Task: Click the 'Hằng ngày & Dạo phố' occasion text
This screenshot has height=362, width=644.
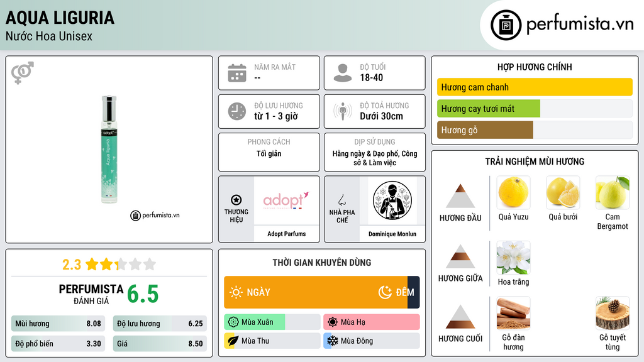Action: 365,153
